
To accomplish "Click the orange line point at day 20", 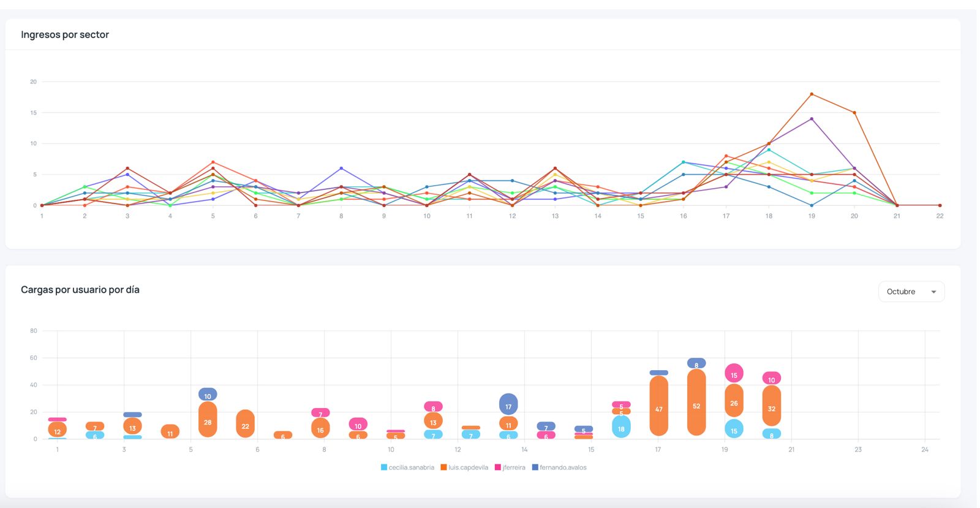I will point(854,113).
